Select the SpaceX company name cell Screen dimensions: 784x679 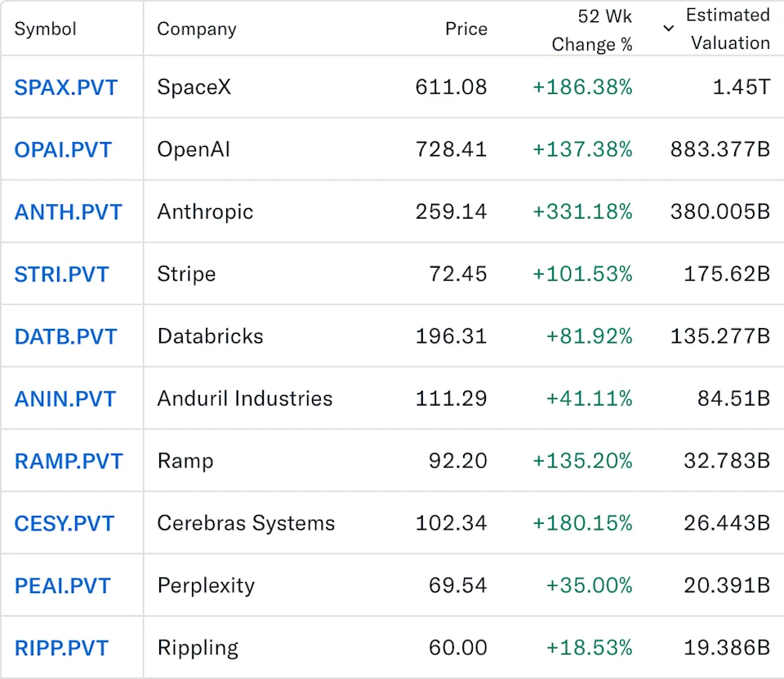tap(194, 87)
